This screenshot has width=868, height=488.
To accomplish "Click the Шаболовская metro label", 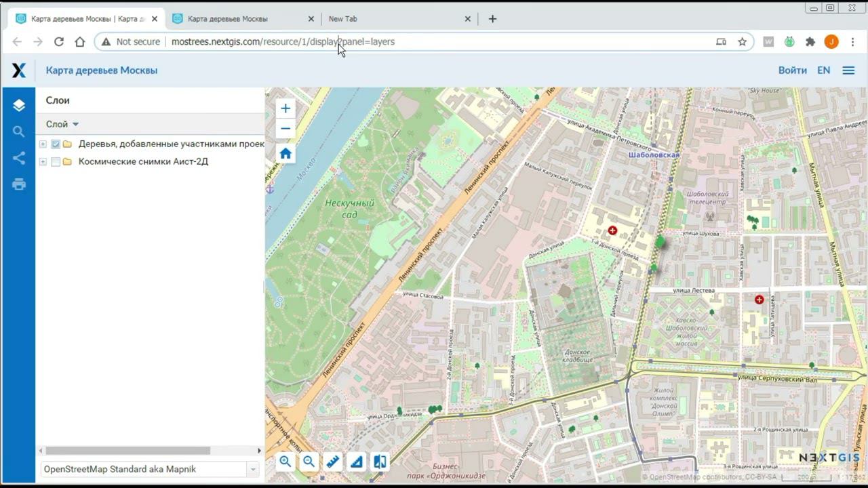I will click(x=654, y=155).
